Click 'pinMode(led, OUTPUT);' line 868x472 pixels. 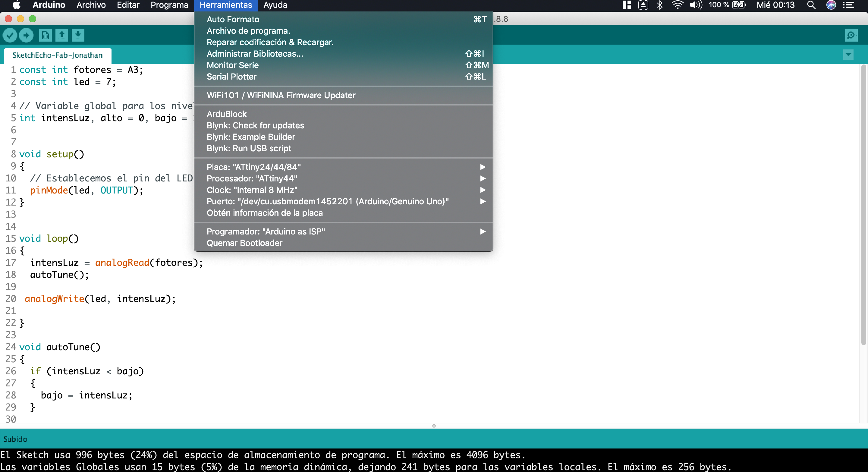click(x=86, y=190)
